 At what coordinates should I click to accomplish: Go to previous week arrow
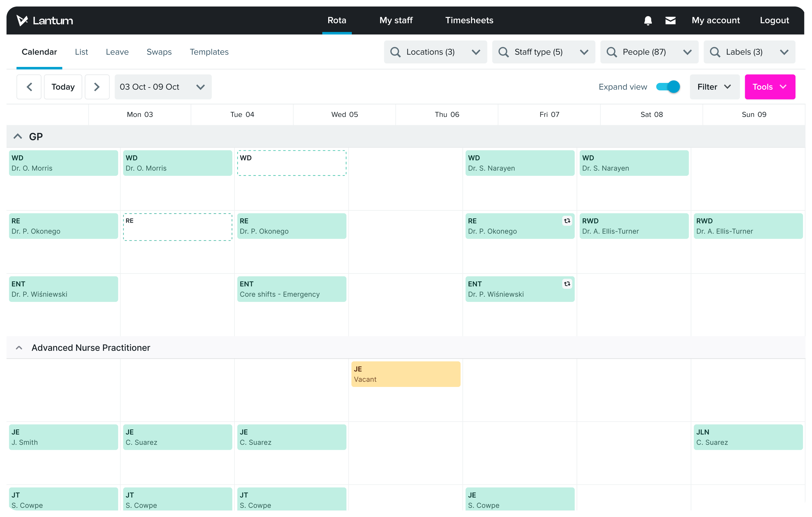(29, 87)
